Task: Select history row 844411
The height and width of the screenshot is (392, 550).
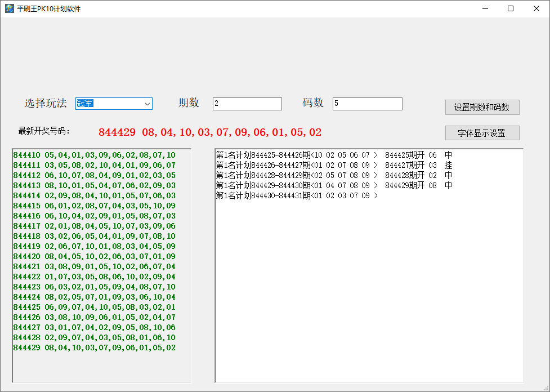Action: click(x=95, y=165)
